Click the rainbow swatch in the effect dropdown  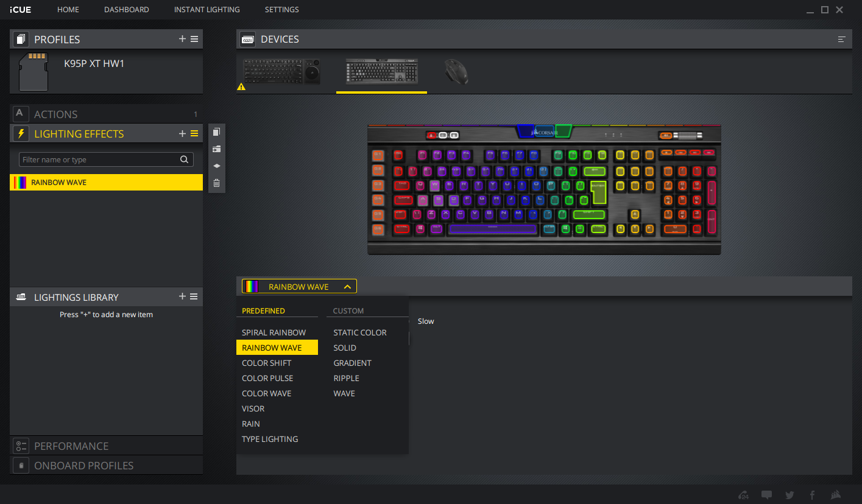pyautogui.click(x=251, y=287)
